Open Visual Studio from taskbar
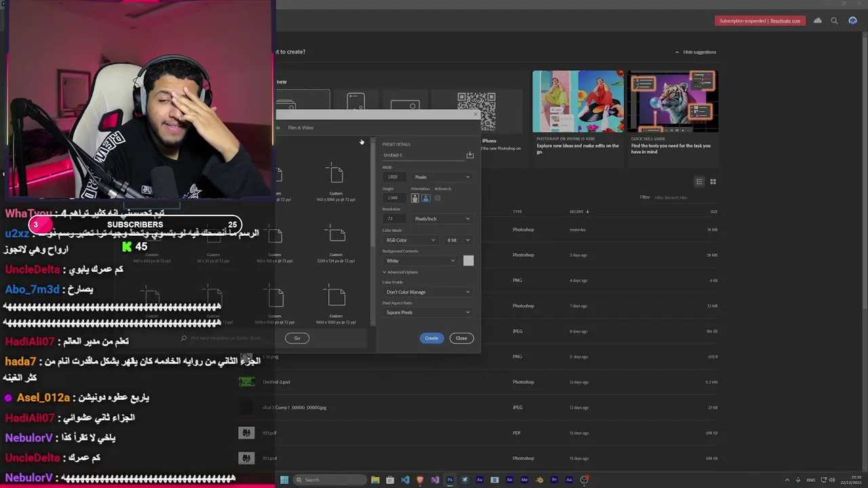 tap(435, 480)
